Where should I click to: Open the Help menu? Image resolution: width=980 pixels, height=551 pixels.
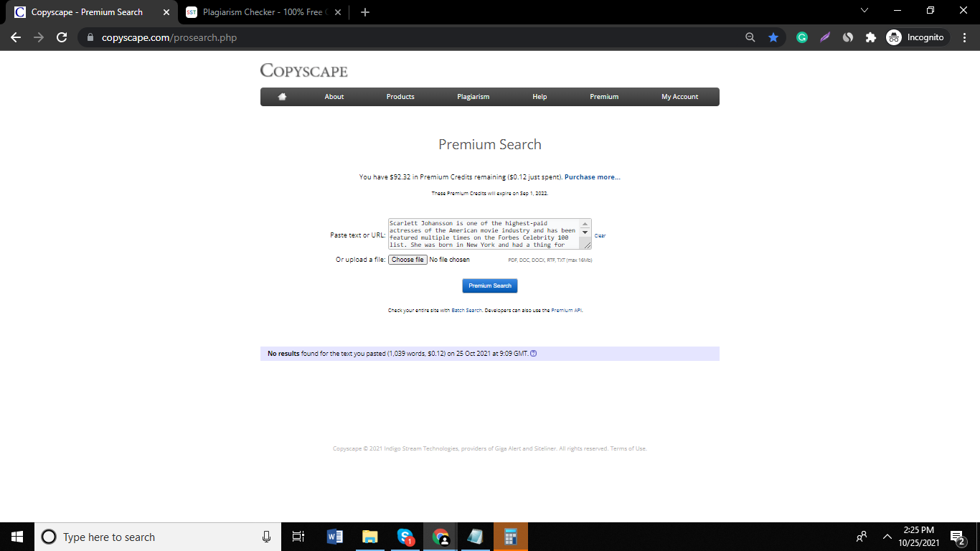click(540, 97)
